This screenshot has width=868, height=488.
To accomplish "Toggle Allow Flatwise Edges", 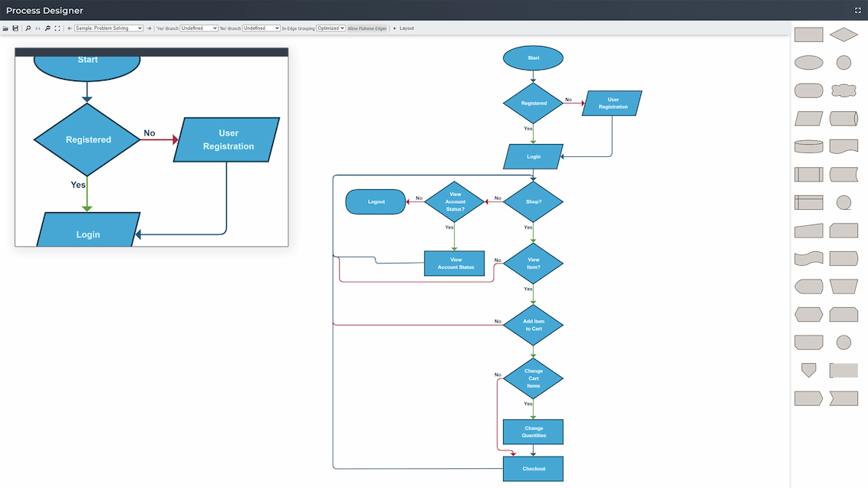I will (x=367, y=28).
